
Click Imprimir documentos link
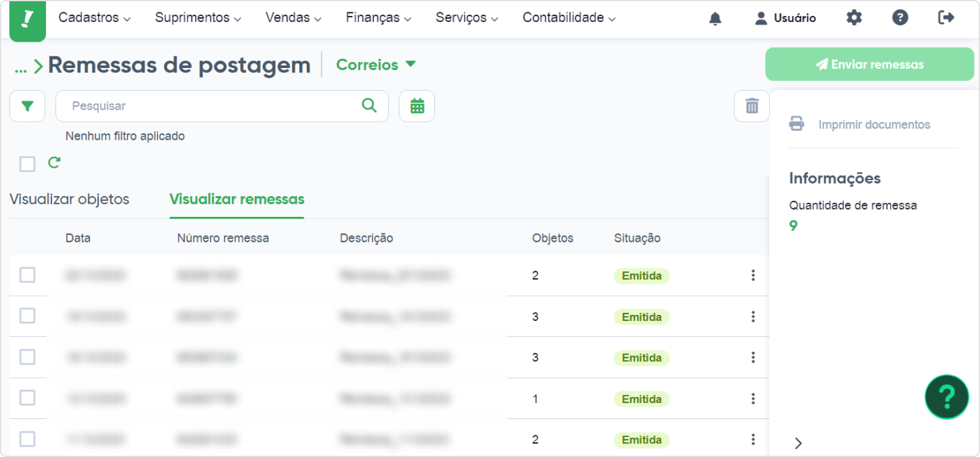point(874,124)
